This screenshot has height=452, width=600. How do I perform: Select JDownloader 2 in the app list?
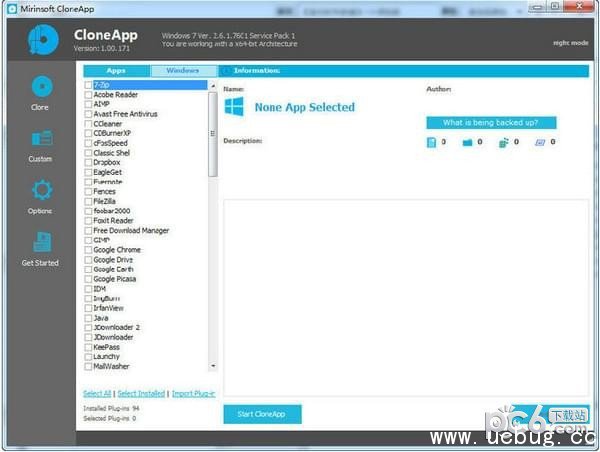(x=117, y=328)
